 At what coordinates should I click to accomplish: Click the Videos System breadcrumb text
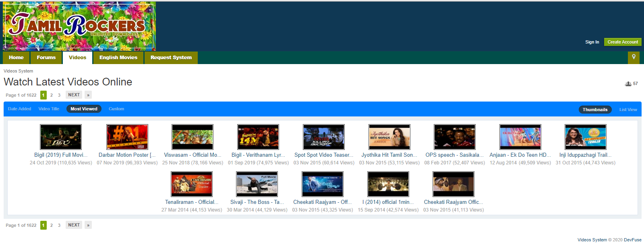pyautogui.click(x=19, y=71)
